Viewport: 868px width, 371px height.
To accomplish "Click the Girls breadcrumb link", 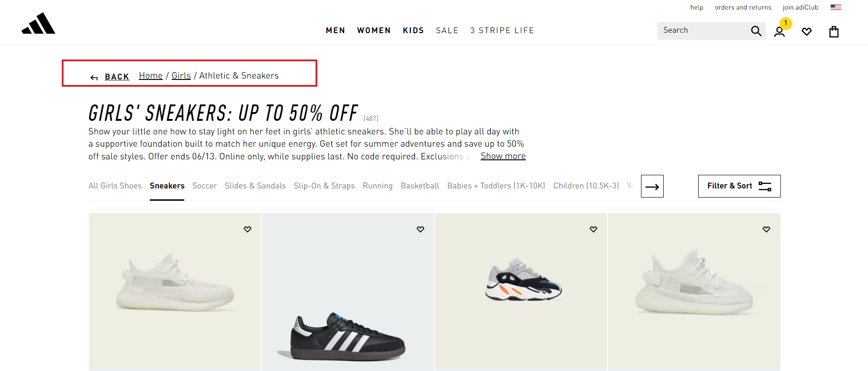I will point(181,75).
